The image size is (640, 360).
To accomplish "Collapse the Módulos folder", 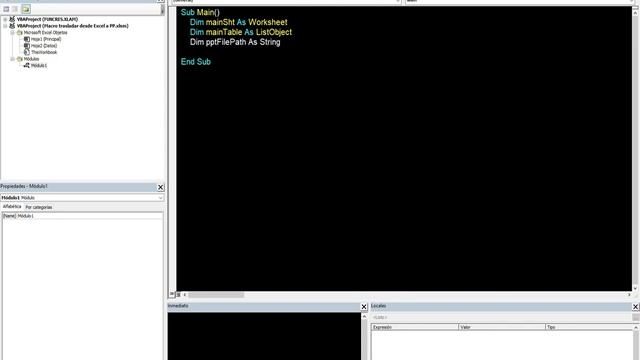I will (x=12, y=59).
